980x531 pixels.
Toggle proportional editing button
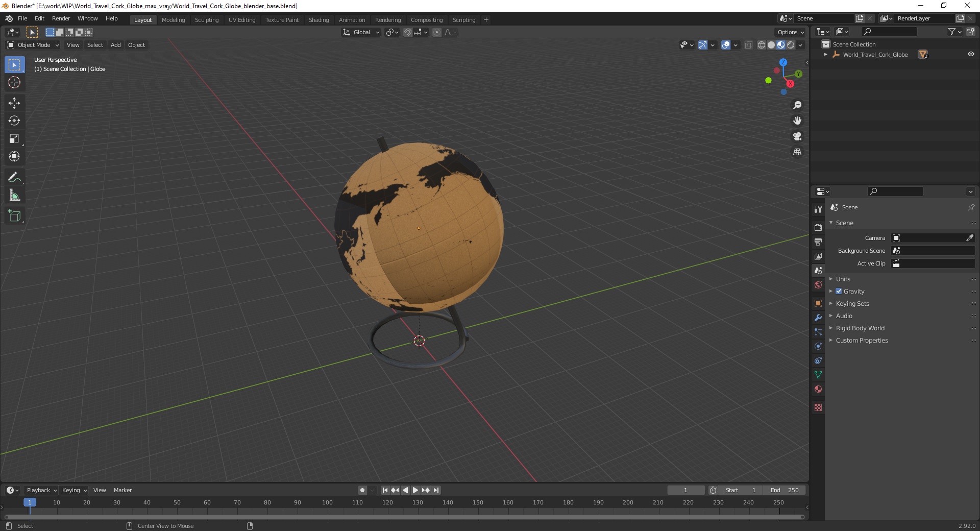click(x=437, y=32)
